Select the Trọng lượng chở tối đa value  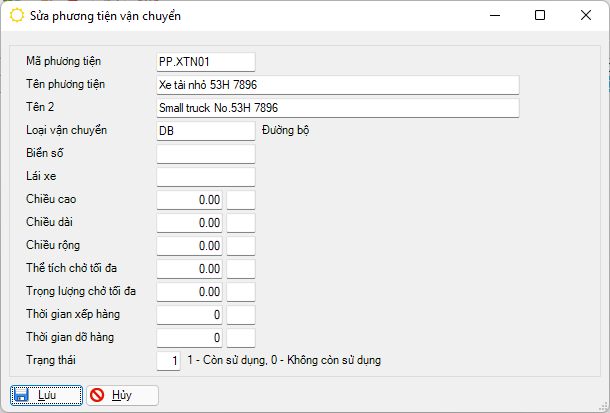pos(190,292)
